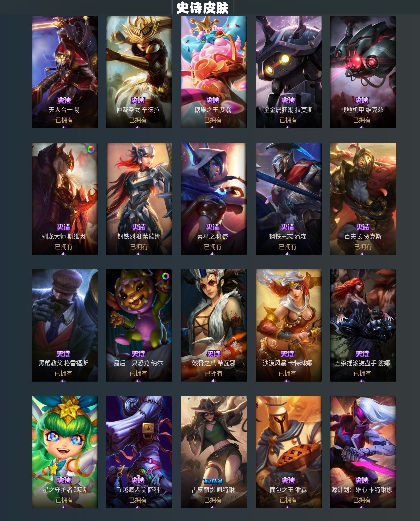Screen dimensions: 420x521
Task: Open the 暮星之羽 霞 skin card
Action: tap(214, 199)
